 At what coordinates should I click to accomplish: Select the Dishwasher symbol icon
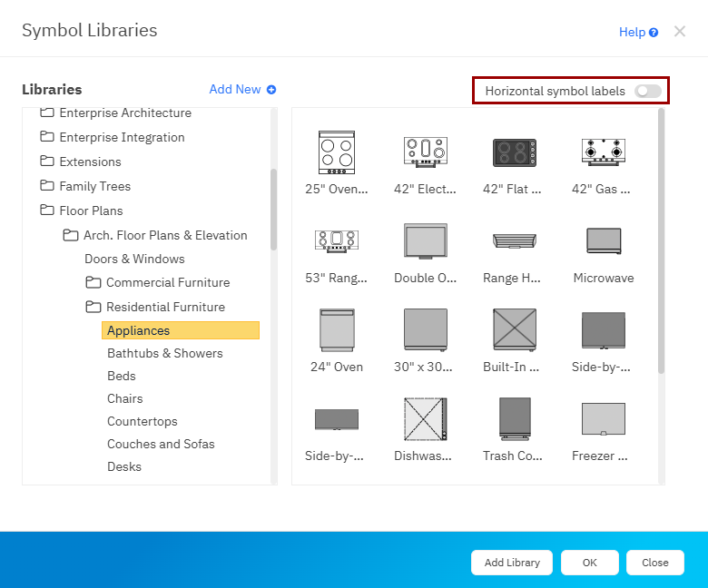point(425,418)
